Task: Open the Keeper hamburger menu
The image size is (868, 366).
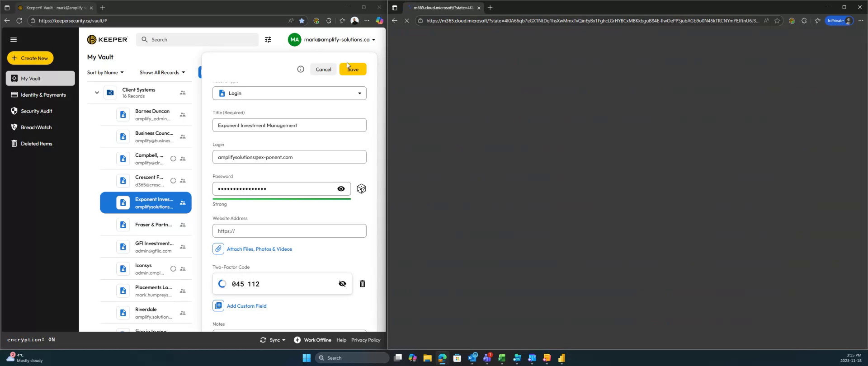Action: 14,40
